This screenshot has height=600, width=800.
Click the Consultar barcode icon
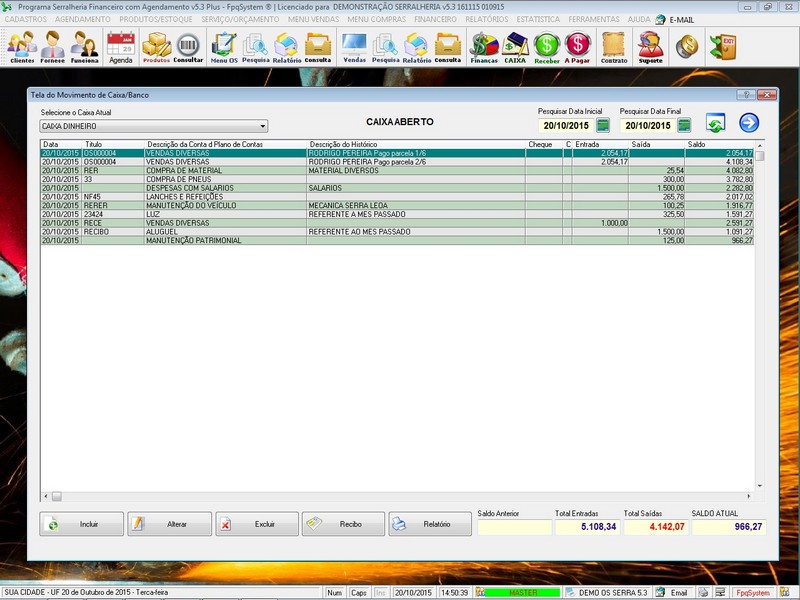188,47
